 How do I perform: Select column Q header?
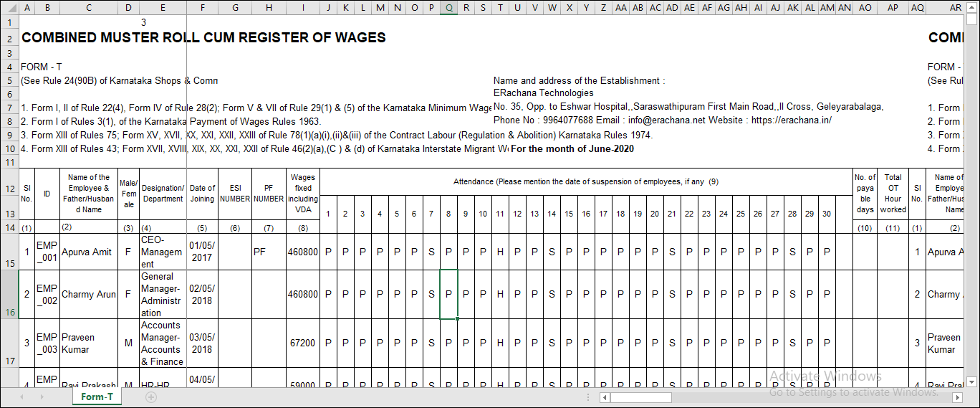pos(448,7)
